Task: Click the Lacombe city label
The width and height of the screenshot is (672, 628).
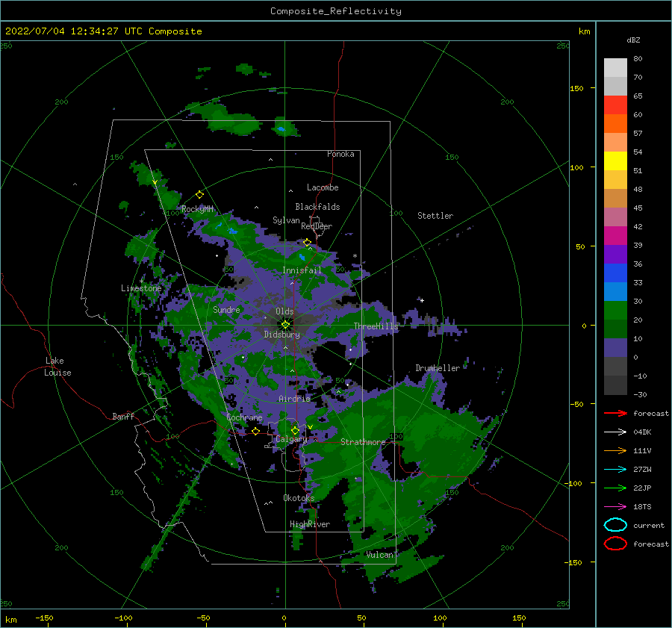Action: [323, 187]
